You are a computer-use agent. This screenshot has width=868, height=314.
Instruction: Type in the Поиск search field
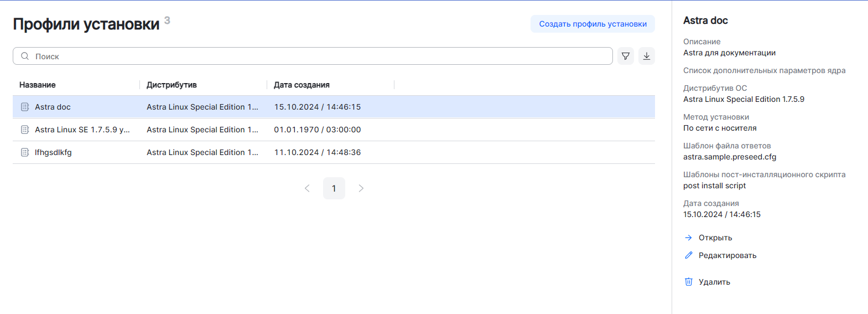coord(321,56)
